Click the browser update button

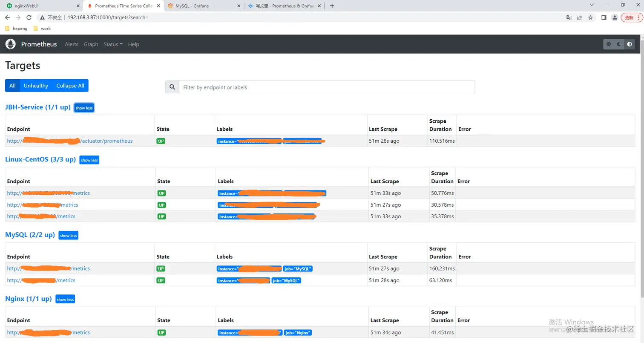(x=632, y=17)
